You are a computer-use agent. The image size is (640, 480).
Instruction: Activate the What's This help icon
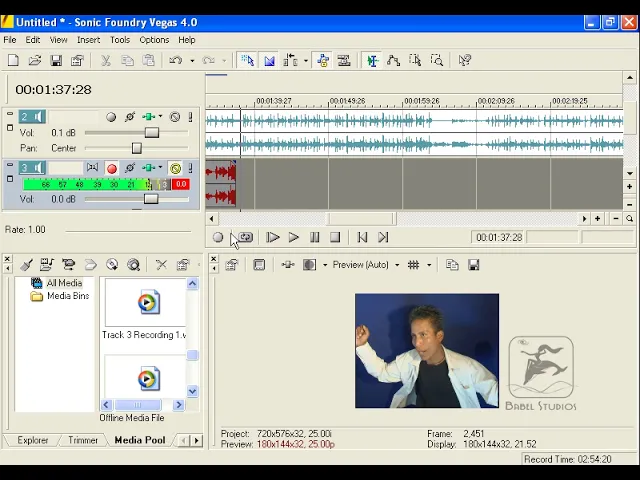coord(464,60)
